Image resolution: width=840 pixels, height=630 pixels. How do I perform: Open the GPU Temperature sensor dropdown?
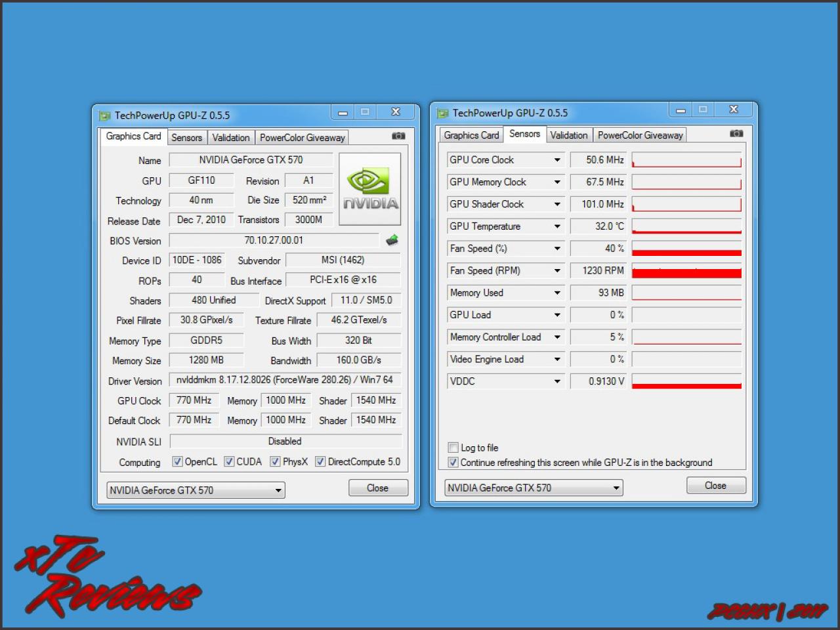click(557, 226)
